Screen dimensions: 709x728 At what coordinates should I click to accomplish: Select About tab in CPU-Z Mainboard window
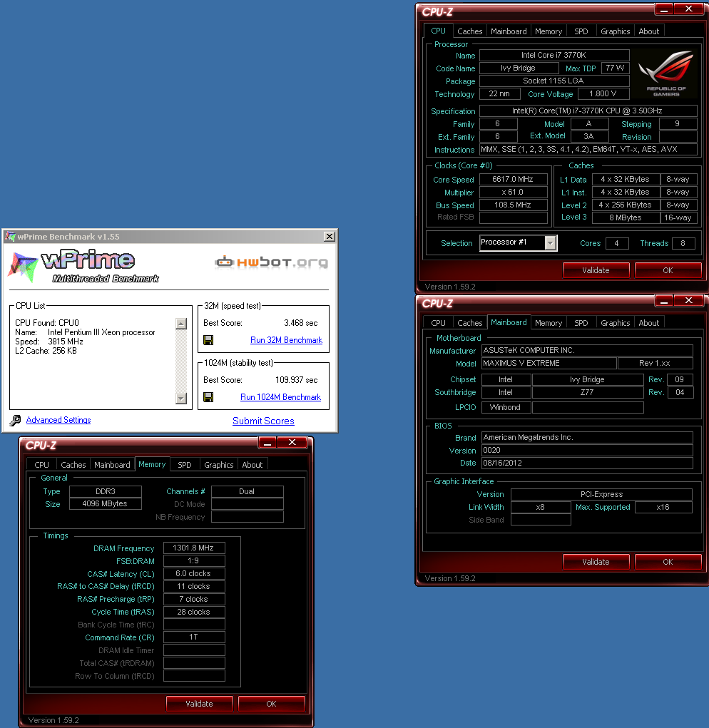[x=648, y=323]
